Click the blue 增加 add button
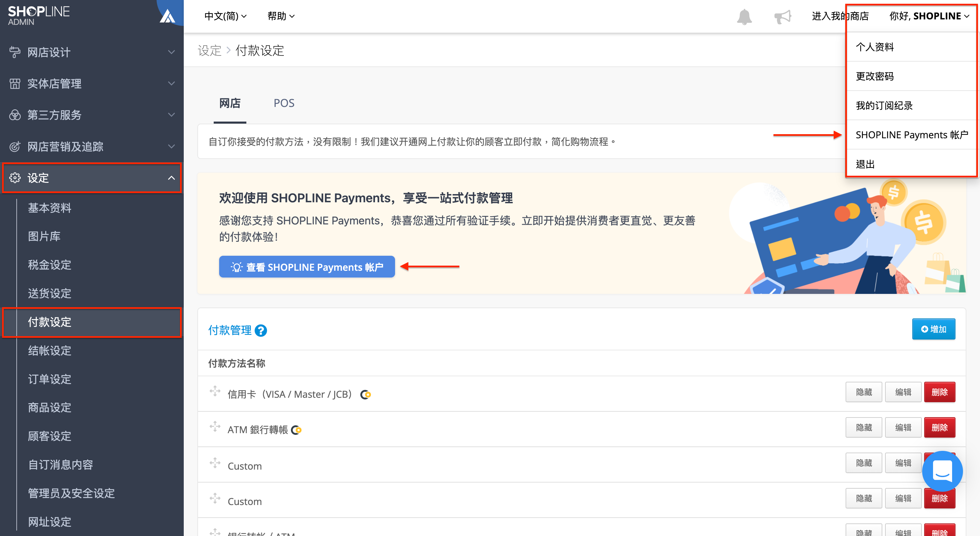The height and width of the screenshot is (536, 980). 933,329
